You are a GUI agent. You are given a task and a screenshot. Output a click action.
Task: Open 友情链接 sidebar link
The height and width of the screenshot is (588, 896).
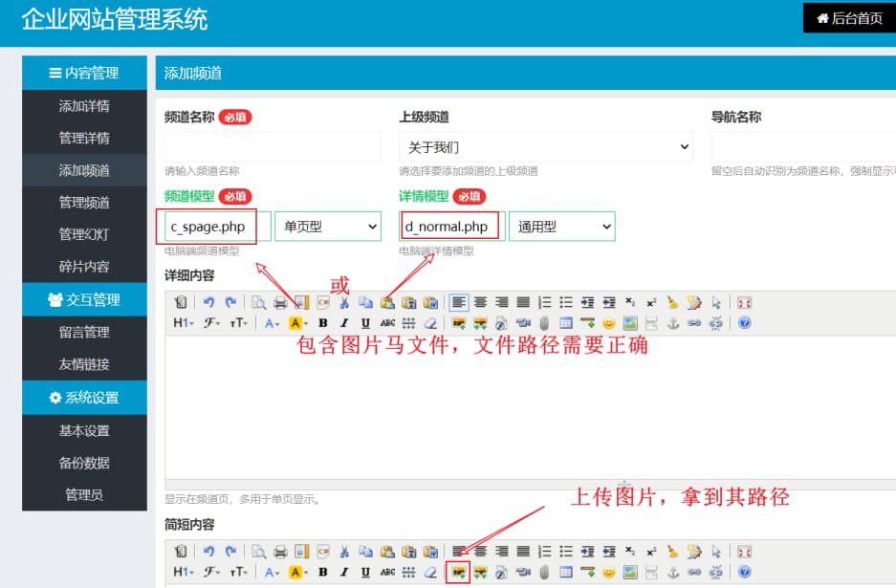pos(84,364)
